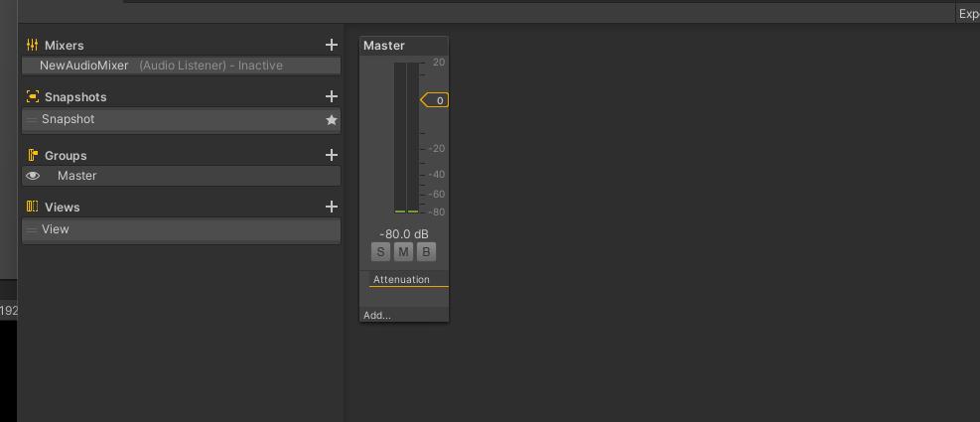This screenshot has width=980, height=422.
Task: Click the partially visible Exposed Parameters button
Action: 968,14
